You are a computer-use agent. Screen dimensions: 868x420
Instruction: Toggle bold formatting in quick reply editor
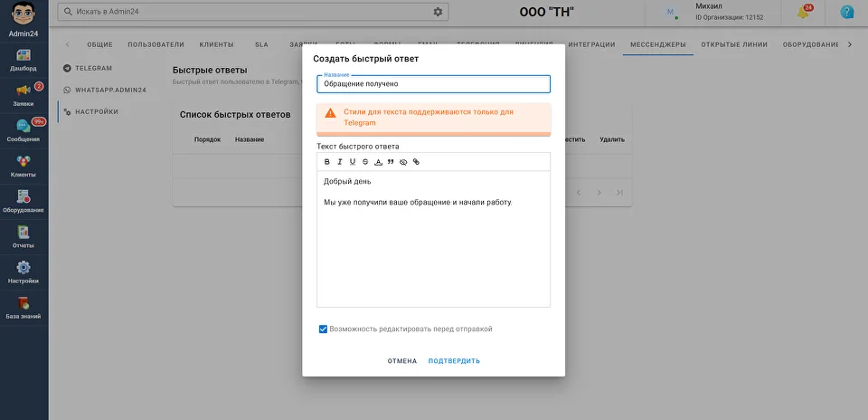(327, 162)
